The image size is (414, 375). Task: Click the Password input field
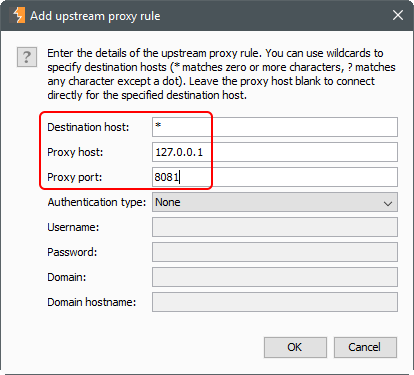pyautogui.click(x=275, y=252)
